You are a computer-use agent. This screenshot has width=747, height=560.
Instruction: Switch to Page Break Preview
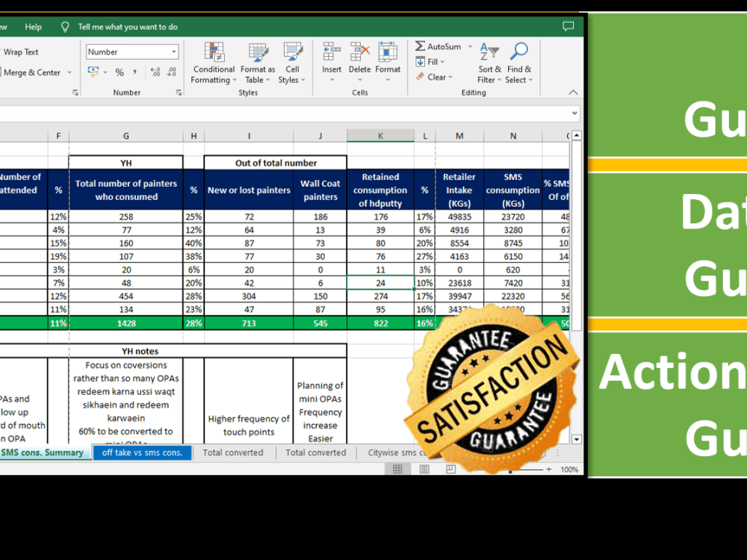point(450,469)
